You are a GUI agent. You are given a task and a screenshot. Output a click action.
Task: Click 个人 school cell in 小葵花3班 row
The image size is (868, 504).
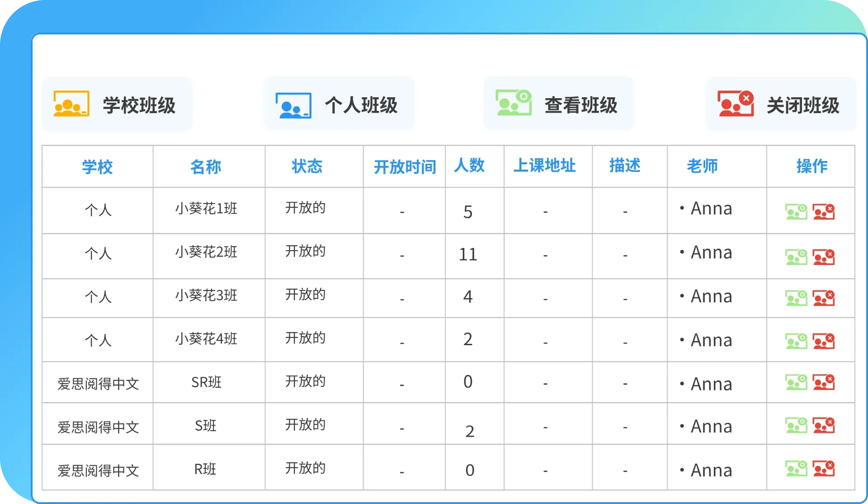[x=98, y=297]
